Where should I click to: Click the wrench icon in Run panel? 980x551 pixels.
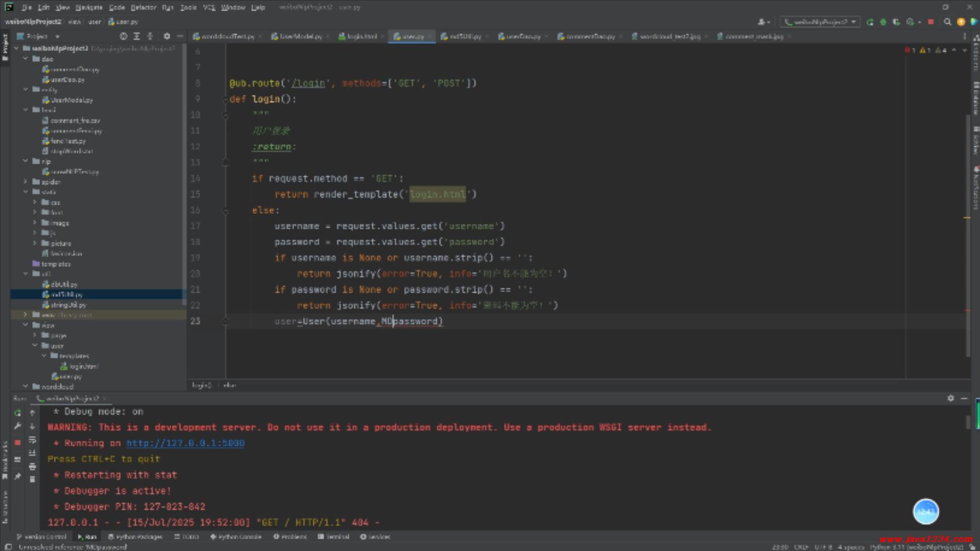click(18, 426)
